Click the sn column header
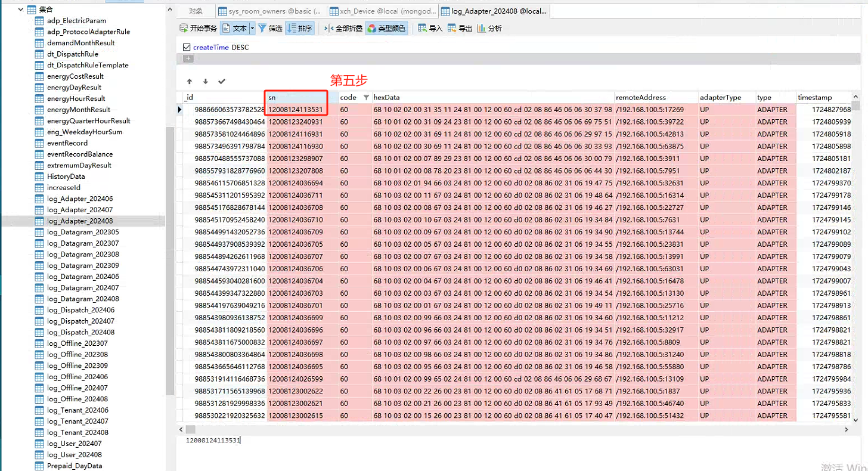Screen dimensions: 868x471 click(x=296, y=97)
